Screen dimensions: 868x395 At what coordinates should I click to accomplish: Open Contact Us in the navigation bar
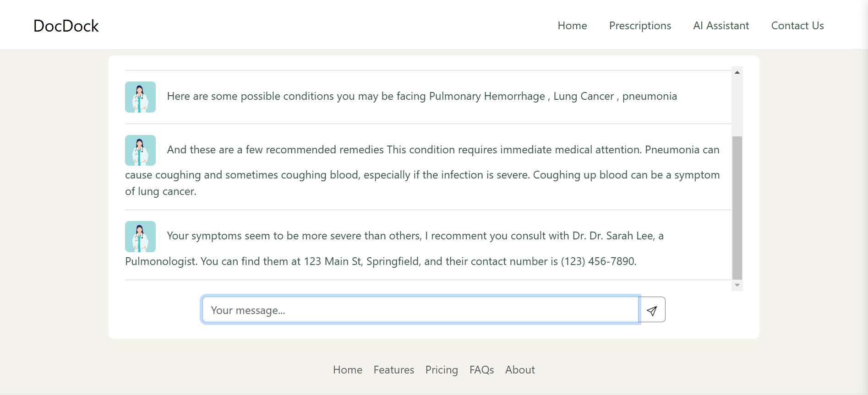pyautogui.click(x=797, y=26)
